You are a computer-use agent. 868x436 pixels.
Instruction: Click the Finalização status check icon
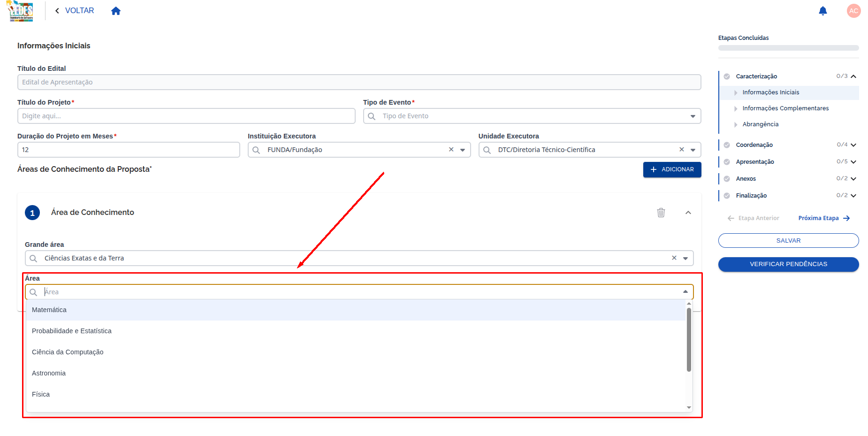[x=727, y=196]
